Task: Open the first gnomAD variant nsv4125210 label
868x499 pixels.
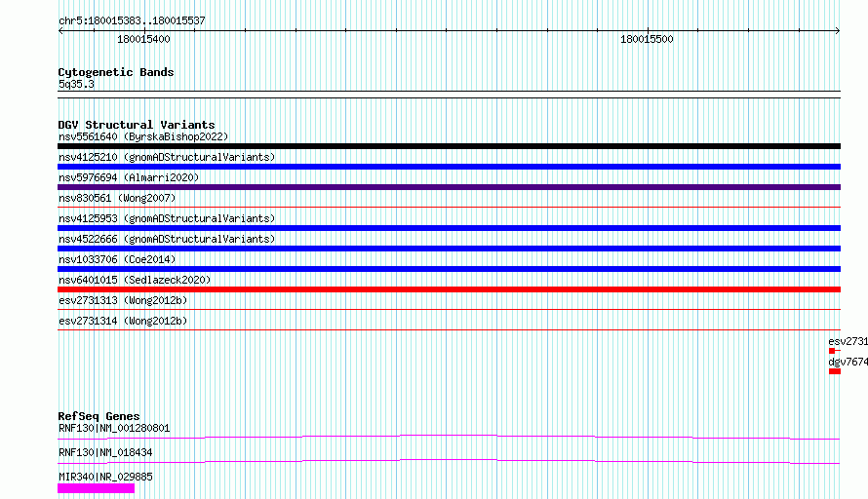Action: click(167, 157)
